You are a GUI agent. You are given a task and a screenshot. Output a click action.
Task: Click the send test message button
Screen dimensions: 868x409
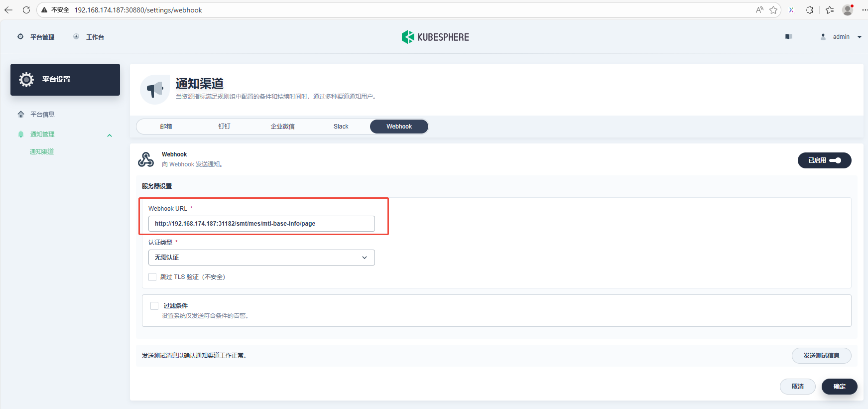tap(821, 356)
